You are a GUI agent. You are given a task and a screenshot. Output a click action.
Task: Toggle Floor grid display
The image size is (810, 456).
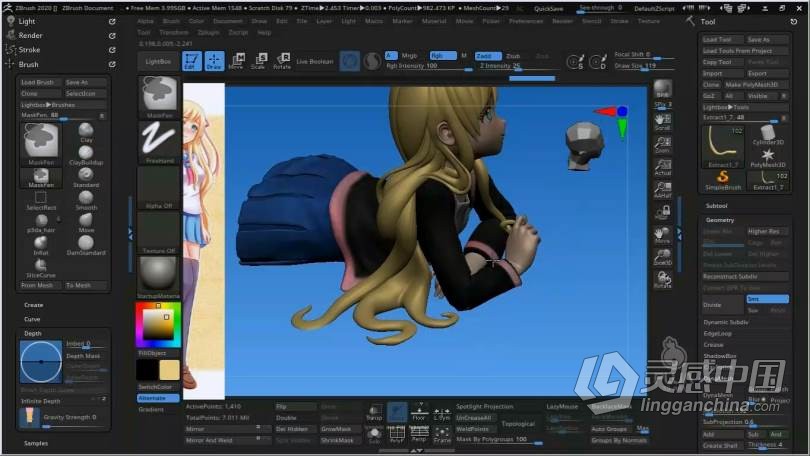point(419,412)
